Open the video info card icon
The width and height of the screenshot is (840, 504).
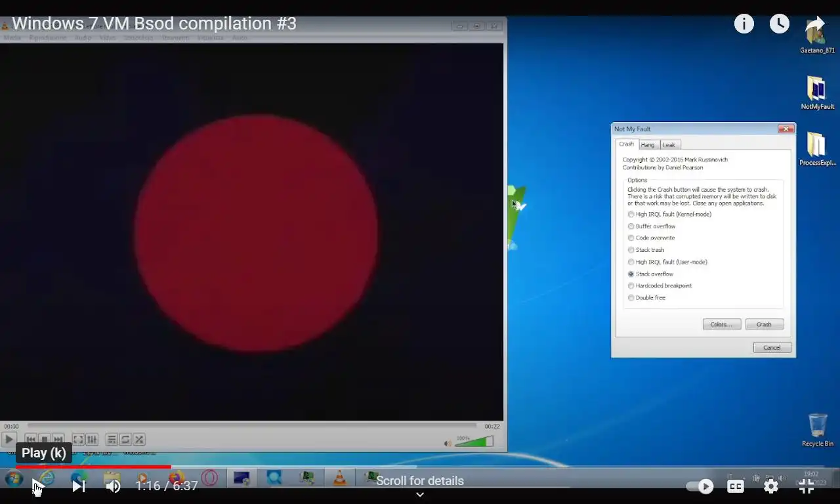(x=744, y=24)
